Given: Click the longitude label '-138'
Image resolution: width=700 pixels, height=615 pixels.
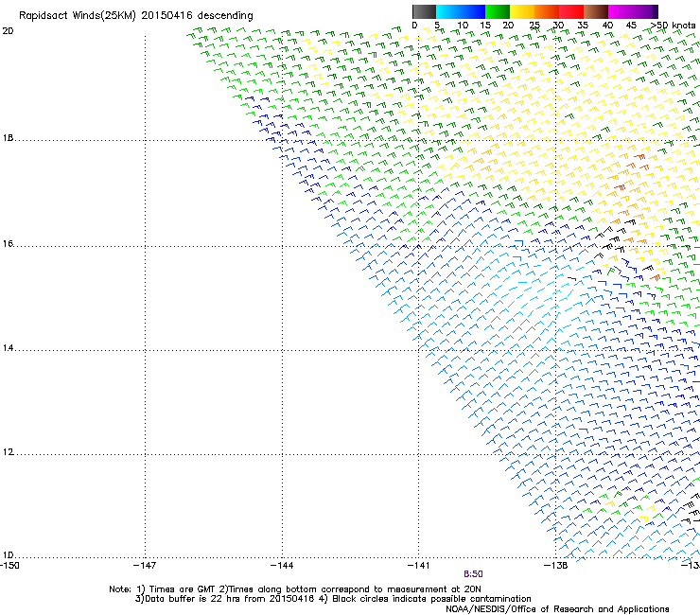Looking at the screenshot, I should pyautogui.click(x=555, y=566).
